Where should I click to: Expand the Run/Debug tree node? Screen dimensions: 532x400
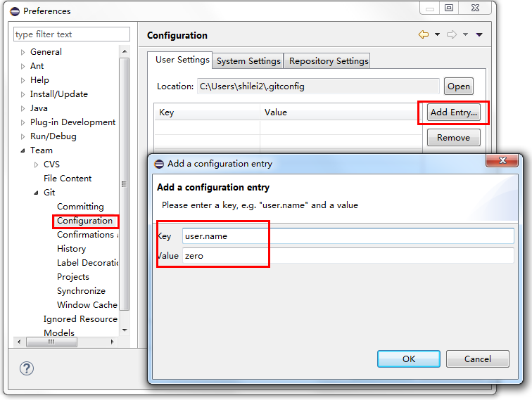(23, 136)
